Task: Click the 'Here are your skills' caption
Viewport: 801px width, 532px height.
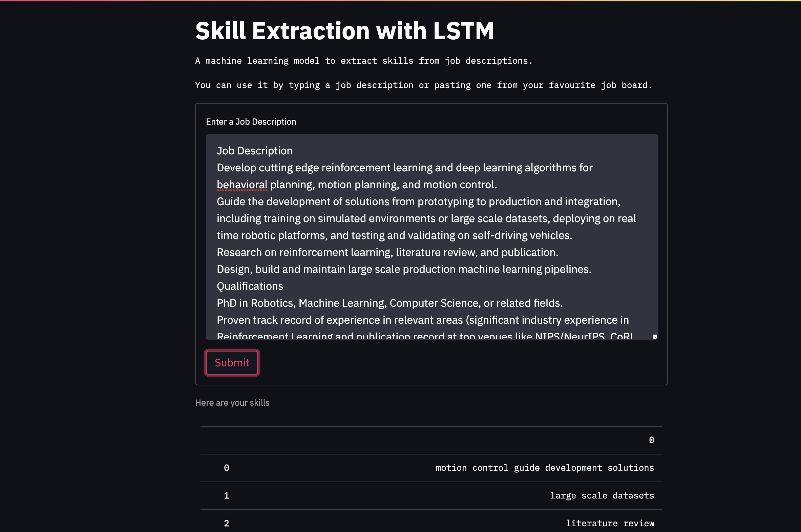Action: pyautogui.click(x=232, y=403)
